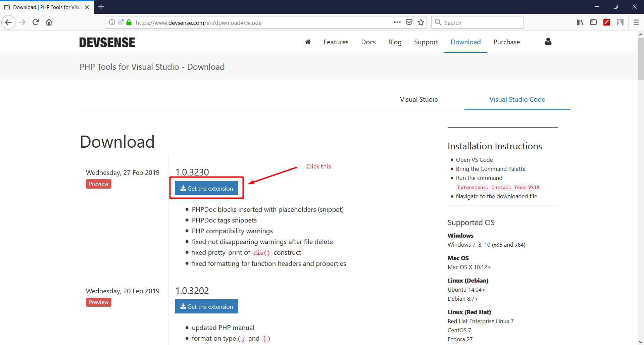Click the Preview badge for 20 Feb 2019

coord(99,302)
